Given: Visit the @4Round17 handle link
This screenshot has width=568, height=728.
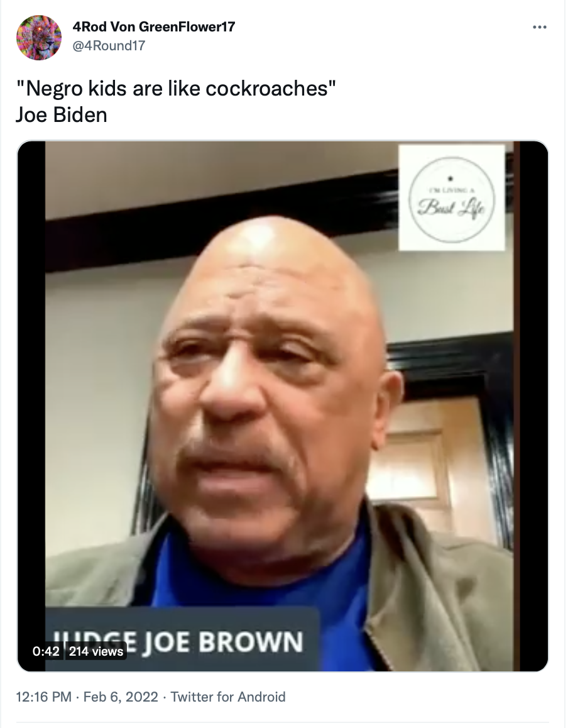Looking at the screenshot, I should [x=109, y=45].
